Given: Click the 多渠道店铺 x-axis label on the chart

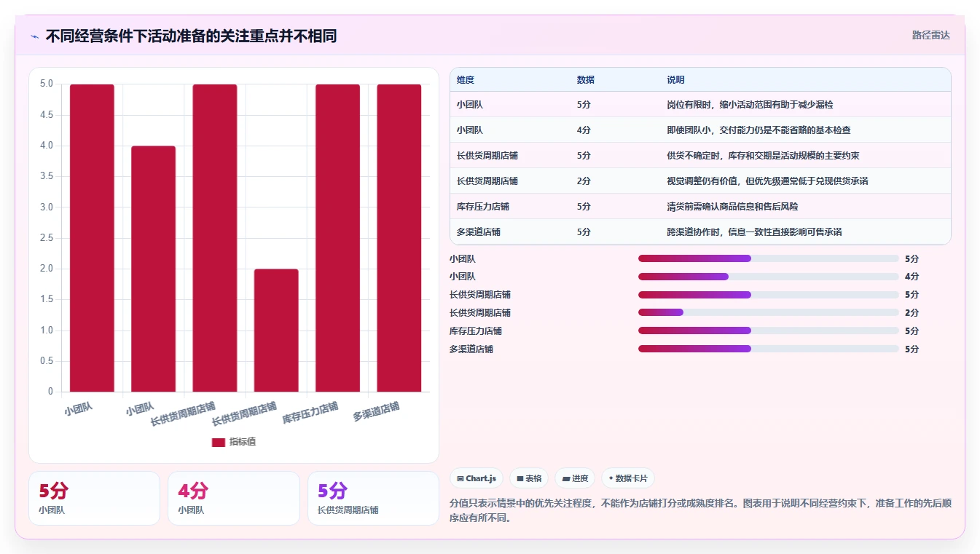Looking at the screenshot, I should (376, 411).
